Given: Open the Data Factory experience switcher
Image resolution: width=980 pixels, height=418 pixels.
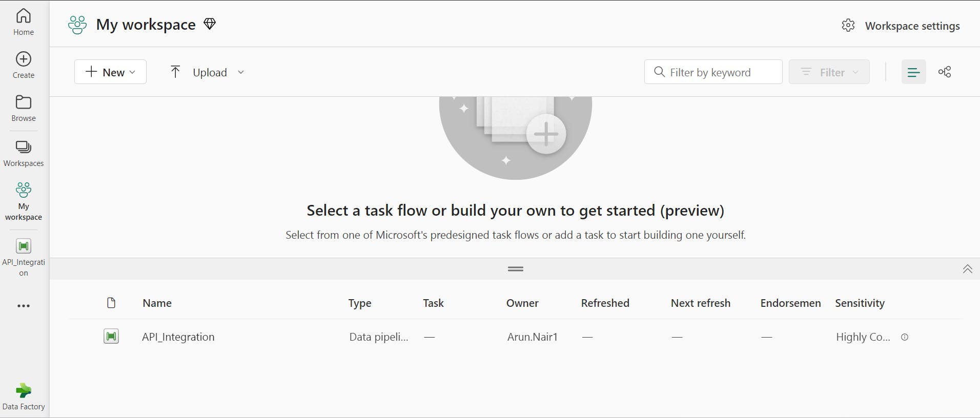Looking at the screenshot, I should tap(24, 396).
